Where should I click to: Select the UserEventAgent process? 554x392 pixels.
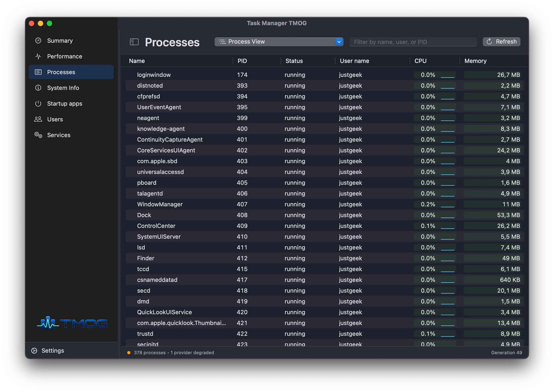[325, 107]
